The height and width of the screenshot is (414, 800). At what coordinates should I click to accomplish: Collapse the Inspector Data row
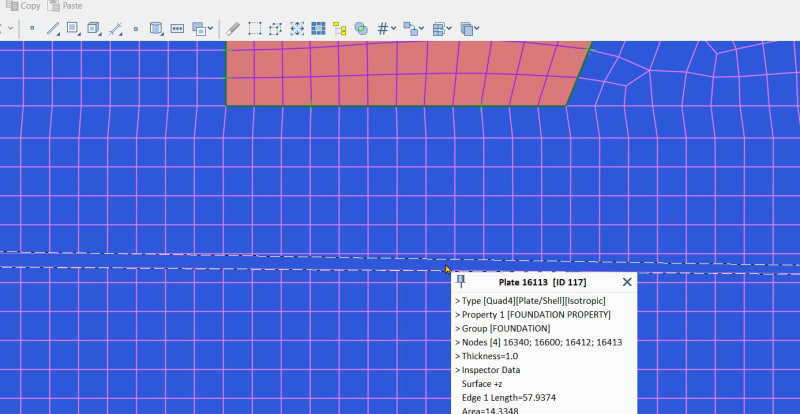[x=488, y=370]
